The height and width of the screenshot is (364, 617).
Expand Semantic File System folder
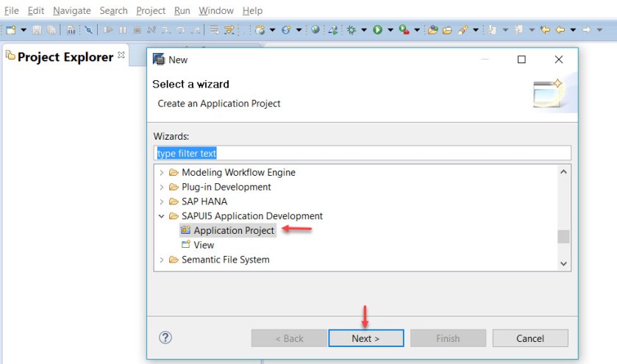pyautogui.click(x=161, y=260)
